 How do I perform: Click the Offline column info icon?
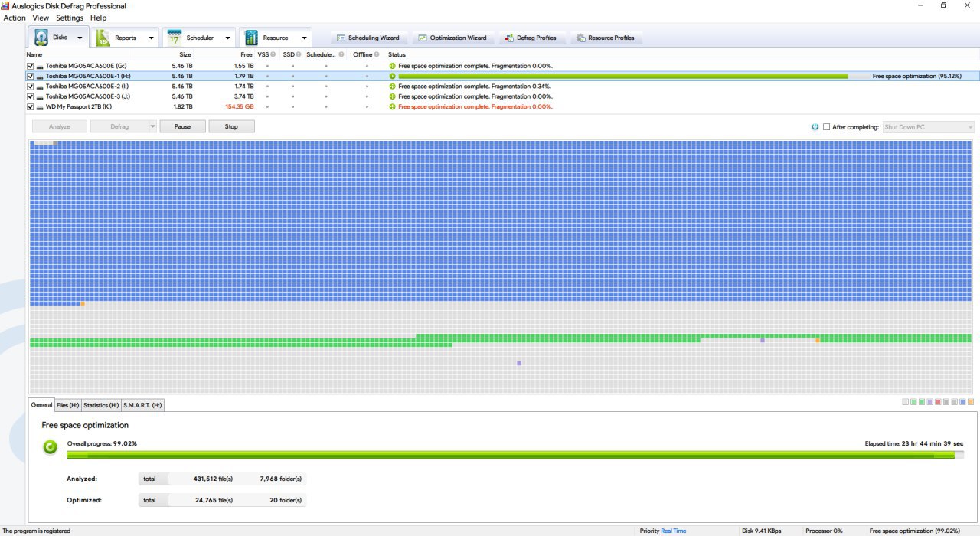tap(377, 54)
